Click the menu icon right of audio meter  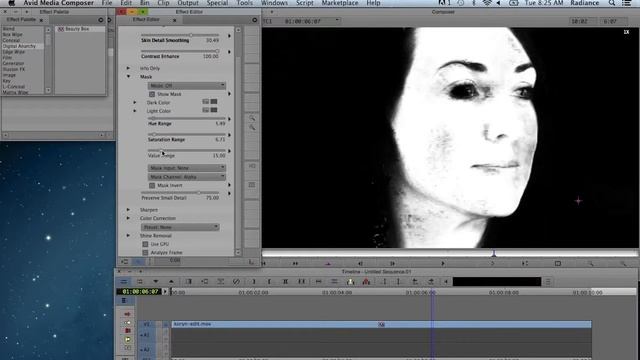click(x=548, y=282)
